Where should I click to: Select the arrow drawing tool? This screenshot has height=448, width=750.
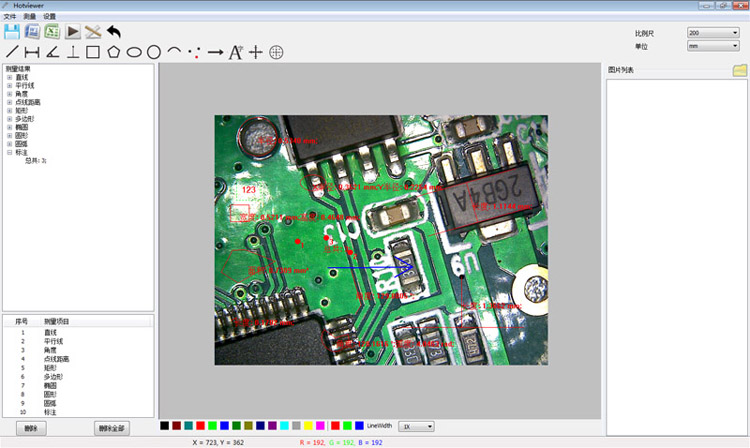point(216,52)
